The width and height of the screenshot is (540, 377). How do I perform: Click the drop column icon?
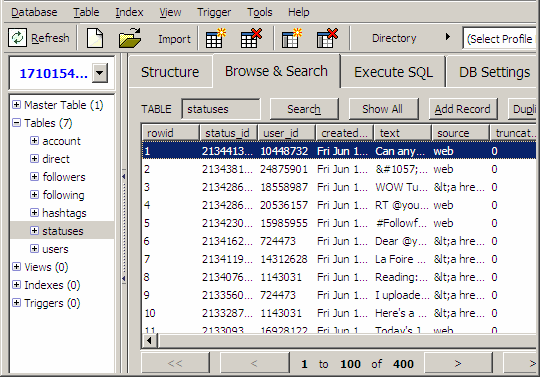[x=327, y=38]
